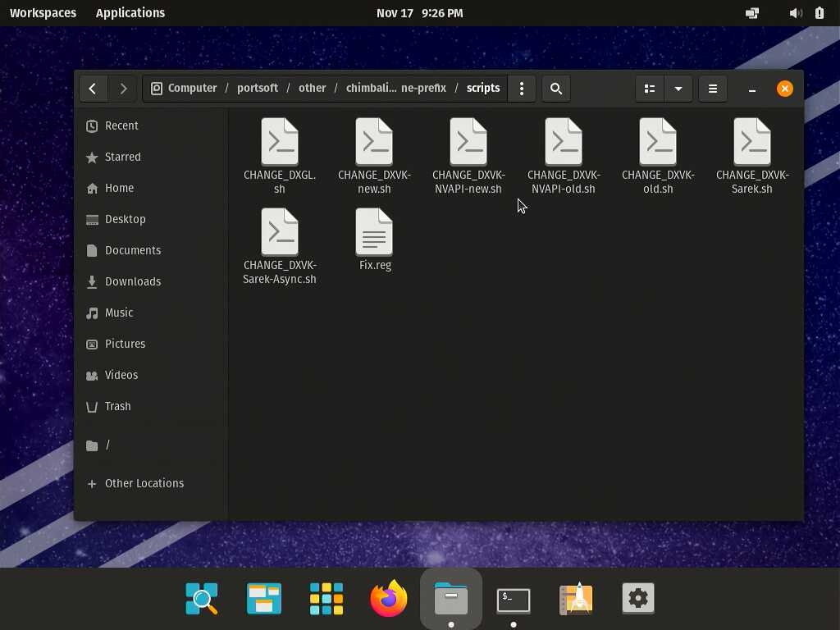Select CHANGE_DXVK-Sarek-Async.sh script
The height and width of the screenshot is (630, 840).
point(280,233)
